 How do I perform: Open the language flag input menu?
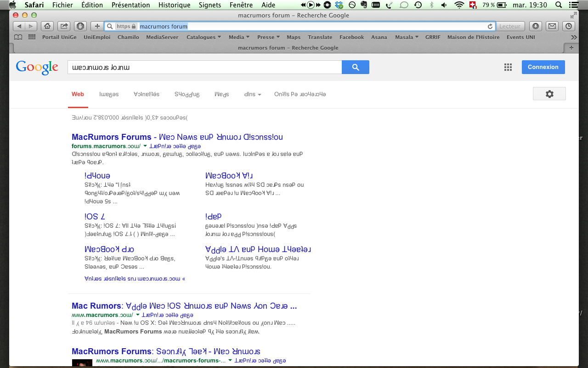(x=472, y=5)
